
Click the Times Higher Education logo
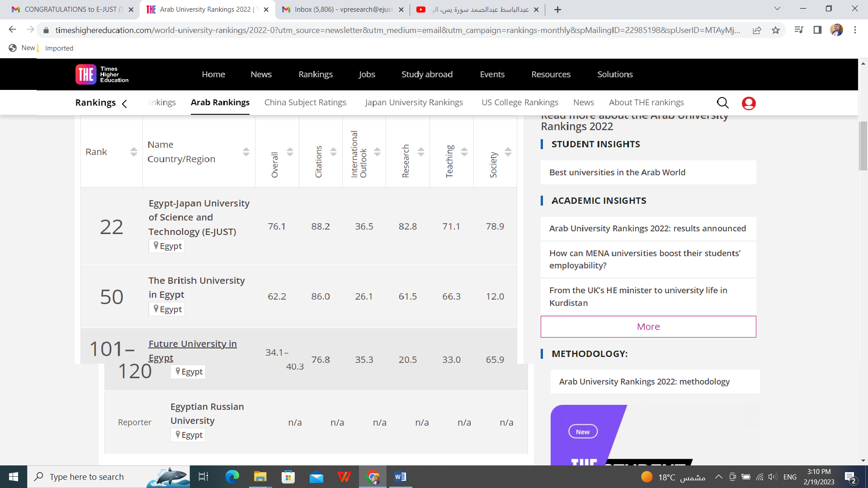coord(102,75)
